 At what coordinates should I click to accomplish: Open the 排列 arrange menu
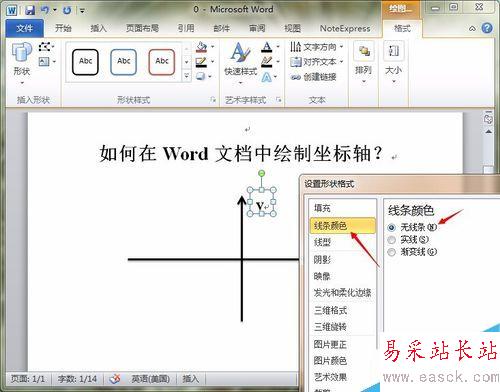click(x=364, y=63)
